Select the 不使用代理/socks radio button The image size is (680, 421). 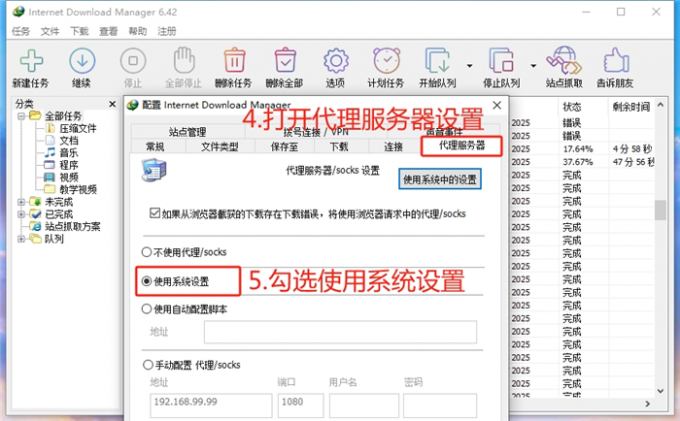(147, 252)
